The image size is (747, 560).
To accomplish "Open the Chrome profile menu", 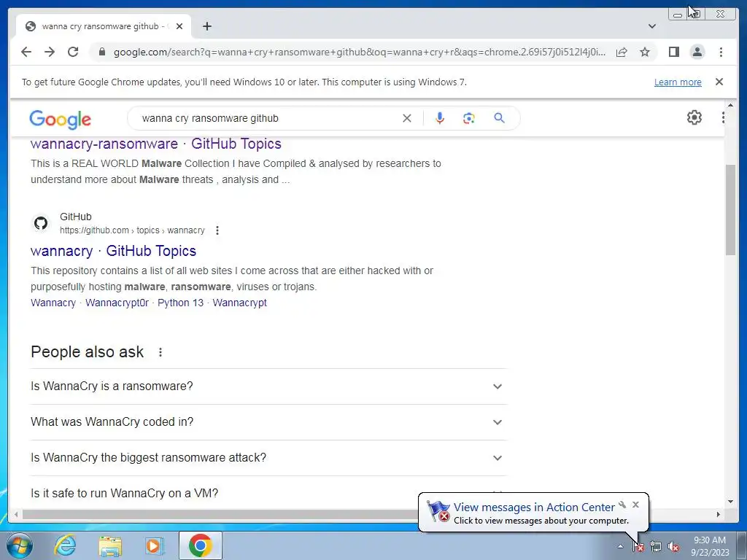I will pos(697,52).
